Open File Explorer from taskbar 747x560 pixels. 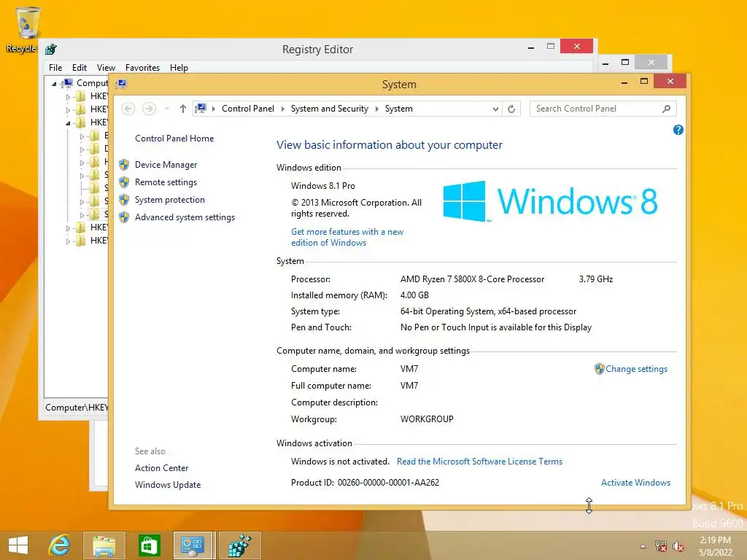coord(104,545)
